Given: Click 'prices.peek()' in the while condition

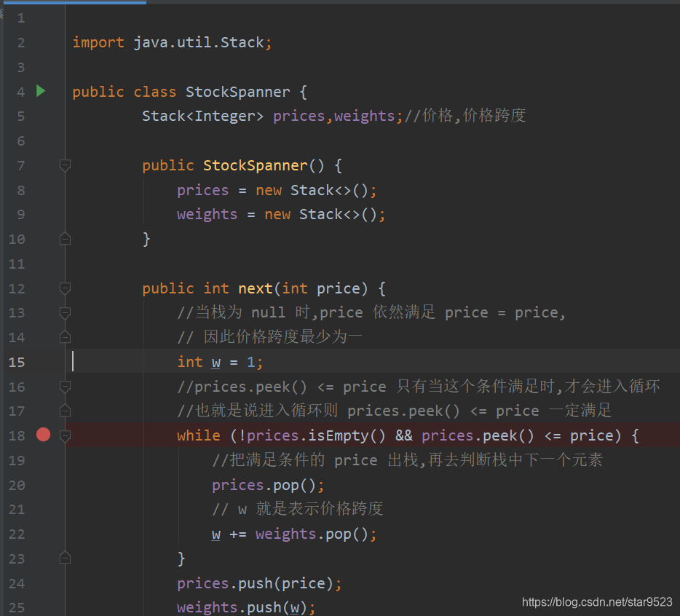Looking at the screenshot, I should tap(478, 435).
